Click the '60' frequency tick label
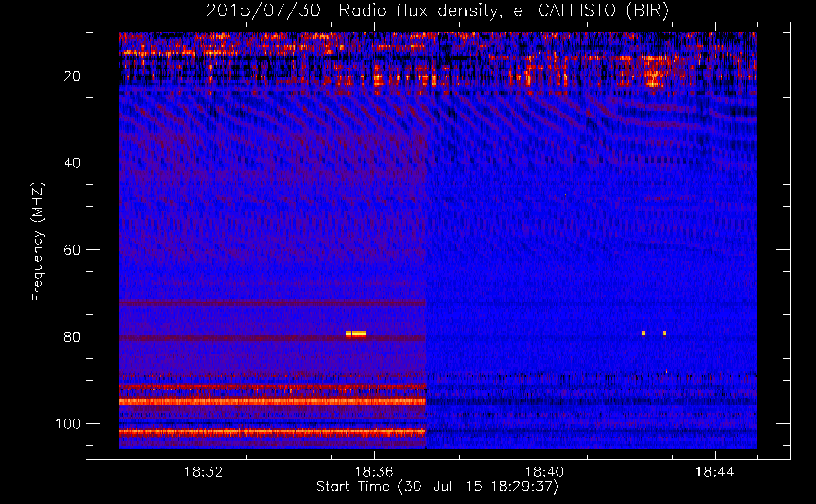The width and height of the screenshot is (816, 504). coord(73,250)
